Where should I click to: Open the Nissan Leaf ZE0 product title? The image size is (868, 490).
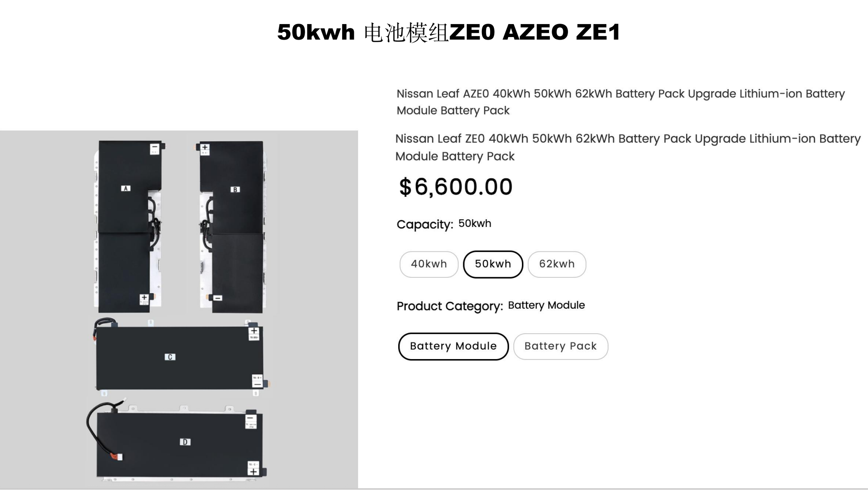click(628, 147)
